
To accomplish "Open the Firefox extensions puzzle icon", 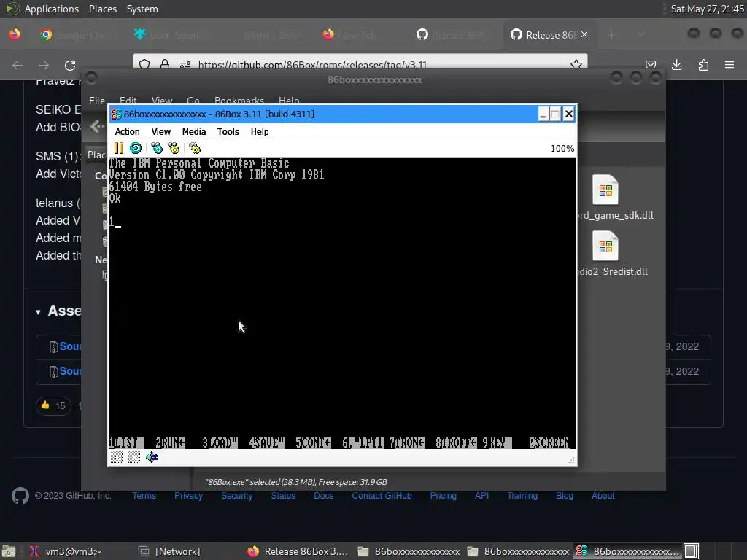I will coord(703,65).
